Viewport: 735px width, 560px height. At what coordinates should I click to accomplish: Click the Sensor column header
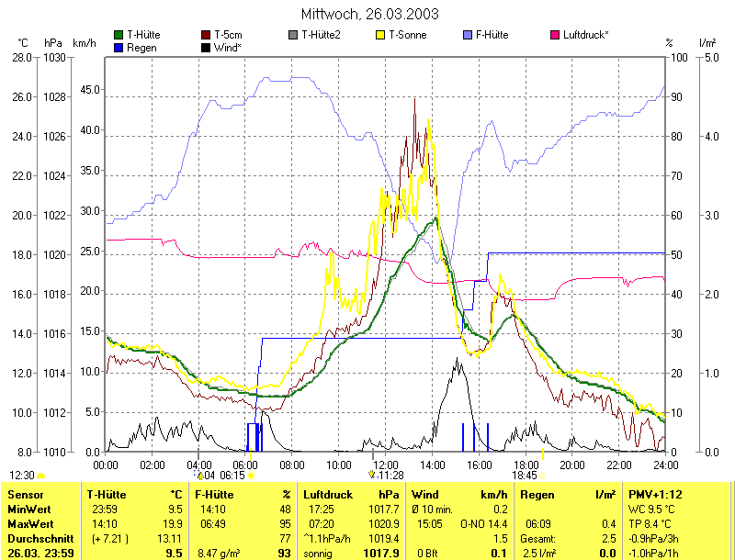[25, 495]
